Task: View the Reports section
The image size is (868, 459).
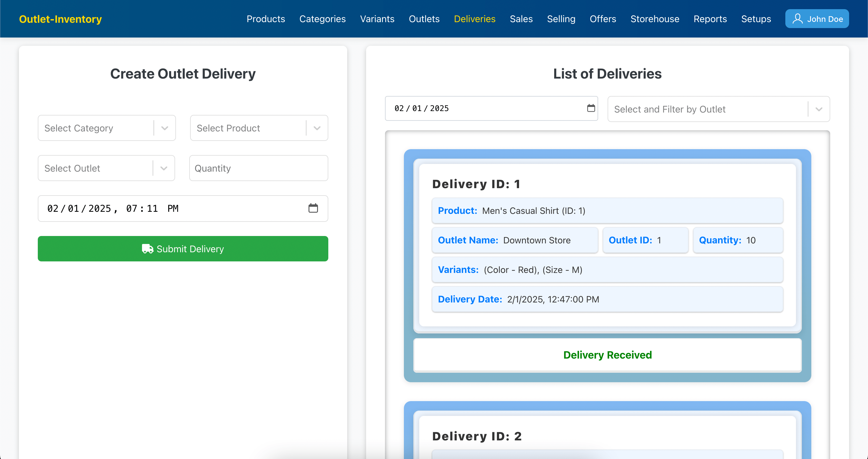Action: (710, 19)
